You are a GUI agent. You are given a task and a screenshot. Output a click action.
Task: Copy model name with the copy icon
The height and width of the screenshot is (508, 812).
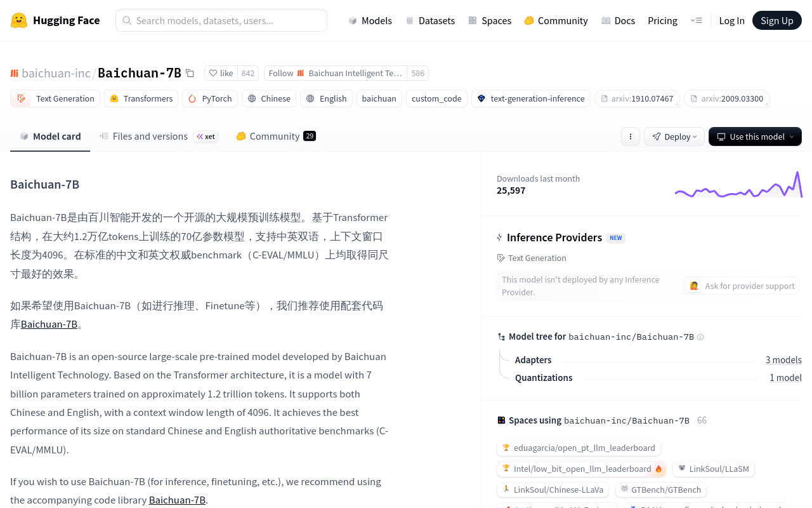tap(190, 73)
